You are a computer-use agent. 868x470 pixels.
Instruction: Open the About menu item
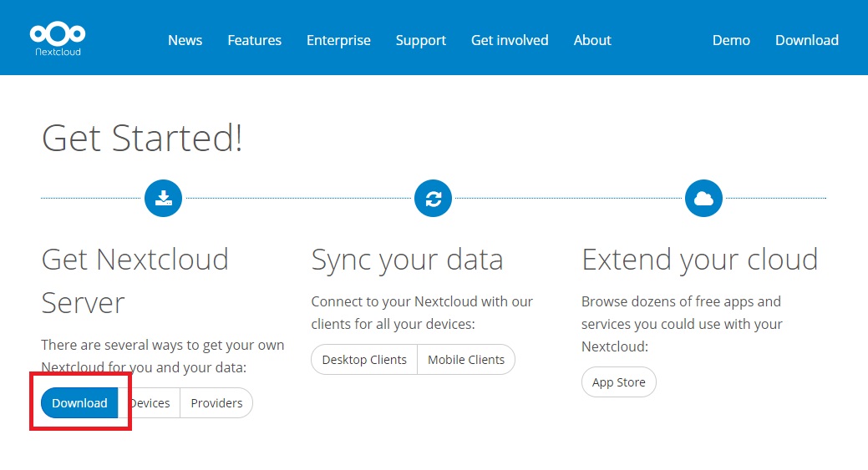[592, 40]
